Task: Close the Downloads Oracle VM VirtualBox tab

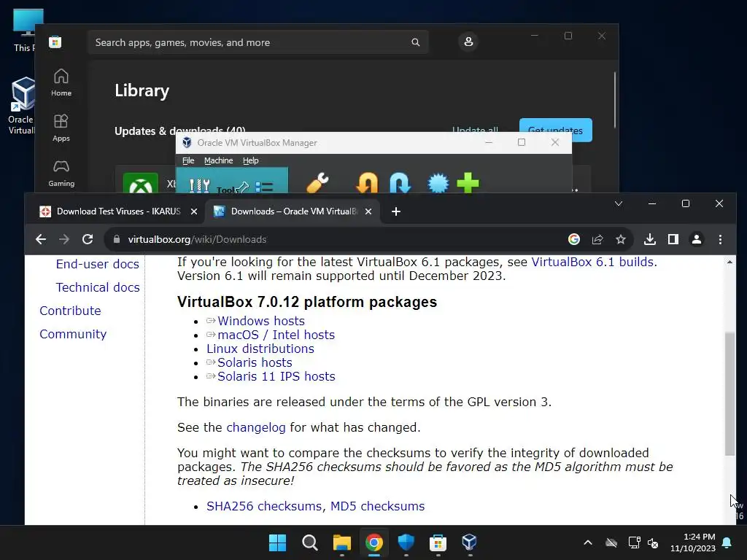Action: pyautogui.click(x=368, y=211)
